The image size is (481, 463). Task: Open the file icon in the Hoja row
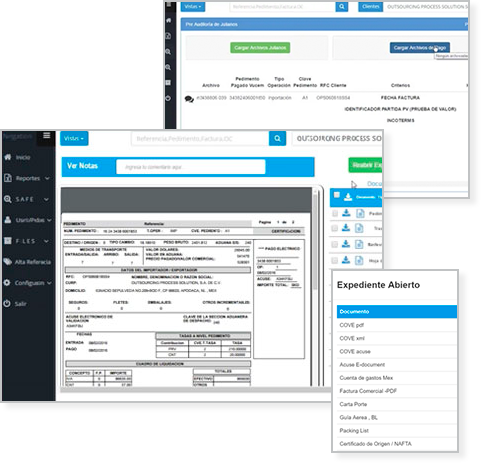pyautogui.click(x=359, y=260)
